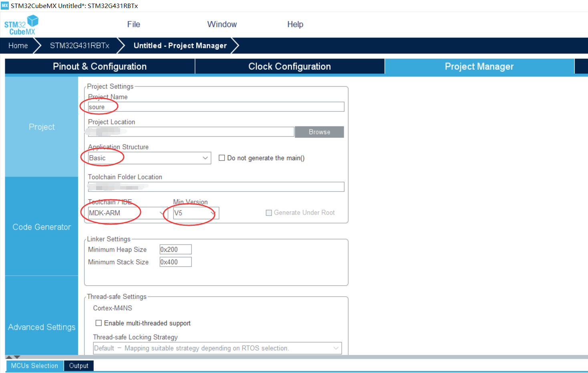588x373 pixels.
Task: Toggle Generate Under Root checkbox
Action: click(x=269, y=213)
